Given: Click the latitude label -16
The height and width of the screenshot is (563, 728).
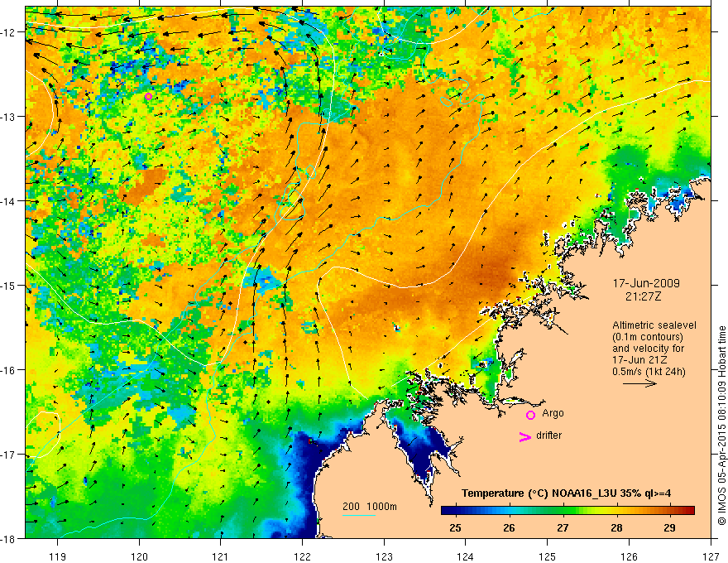Looking at the screenshot, I should pyautogui.click(x=8, y=370).
